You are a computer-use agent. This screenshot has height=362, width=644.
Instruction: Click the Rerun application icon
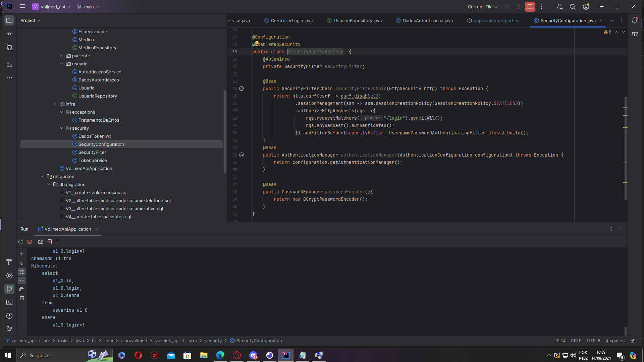pyautogui.click(x=21, y=241)
